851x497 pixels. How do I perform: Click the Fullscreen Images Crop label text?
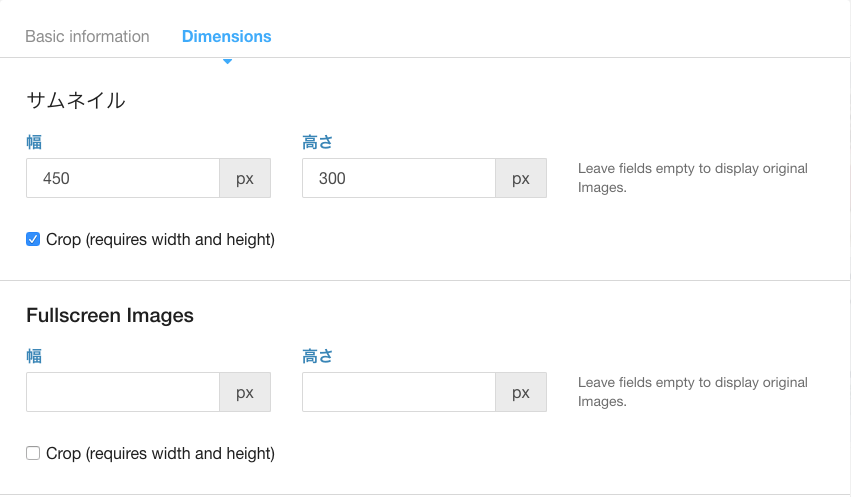click(x=161, y=453)
